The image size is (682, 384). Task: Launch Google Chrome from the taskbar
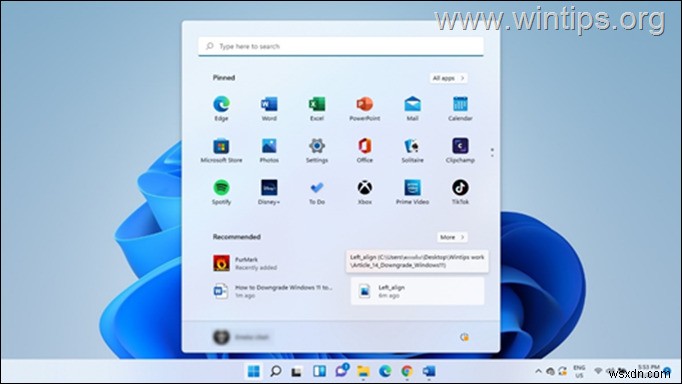point(407,371)
